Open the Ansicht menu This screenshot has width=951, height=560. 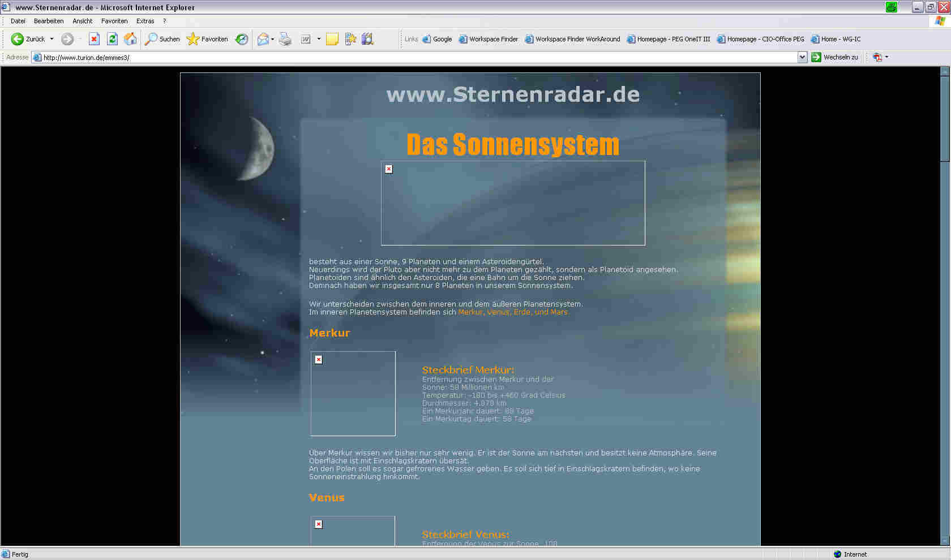[82, 21]
